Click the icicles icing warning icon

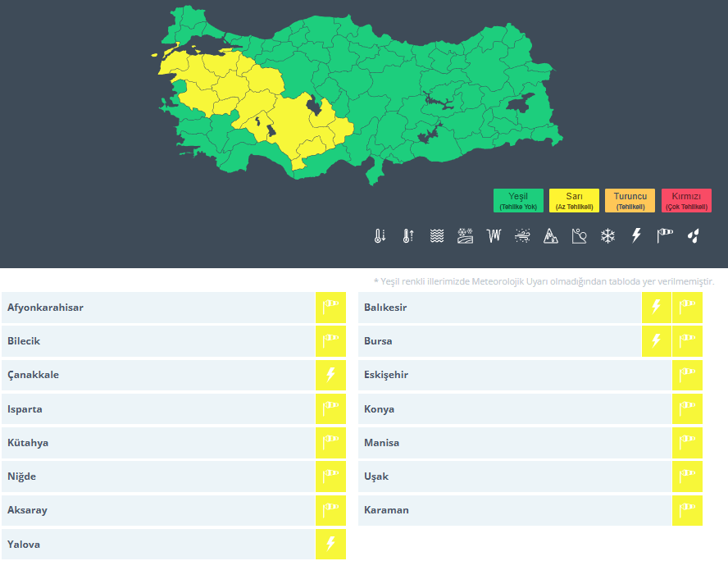[494, 236]
